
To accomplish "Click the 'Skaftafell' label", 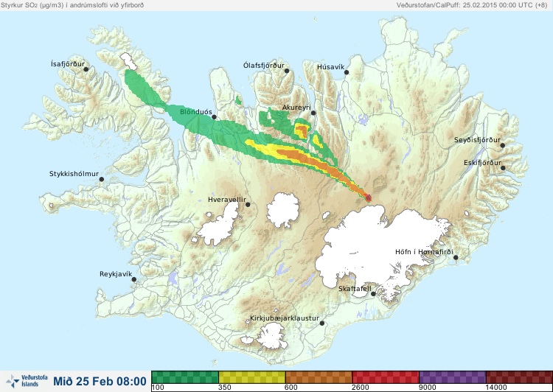I will tap(355, 289).
